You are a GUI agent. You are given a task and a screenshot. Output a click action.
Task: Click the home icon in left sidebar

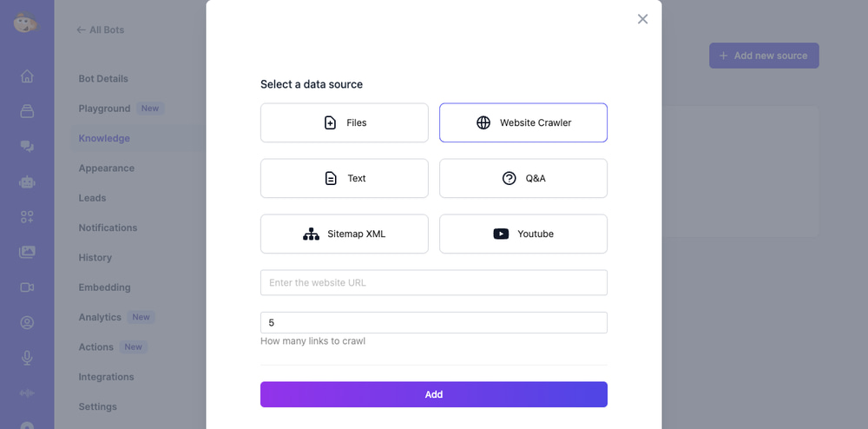coord(27,76)
